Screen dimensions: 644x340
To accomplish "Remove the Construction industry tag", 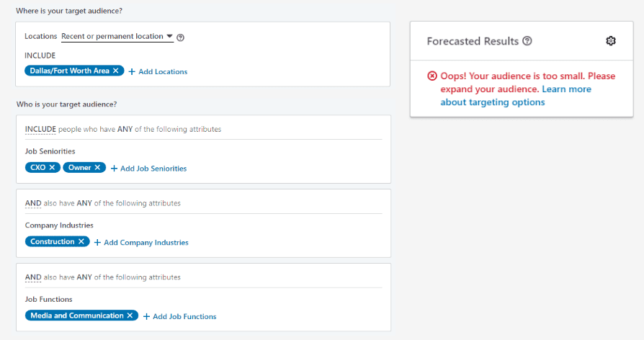I will 81,242.
